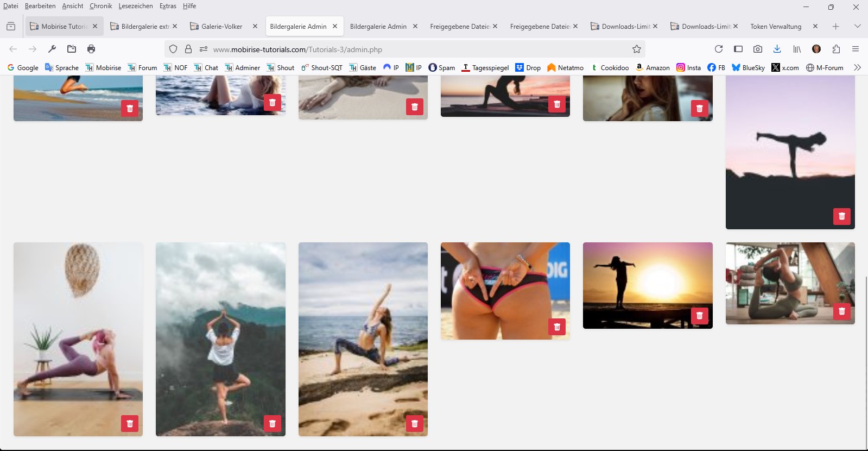Close the Token Verwaltung tab
The image size is (868, 451).
[x=815, y=26]
